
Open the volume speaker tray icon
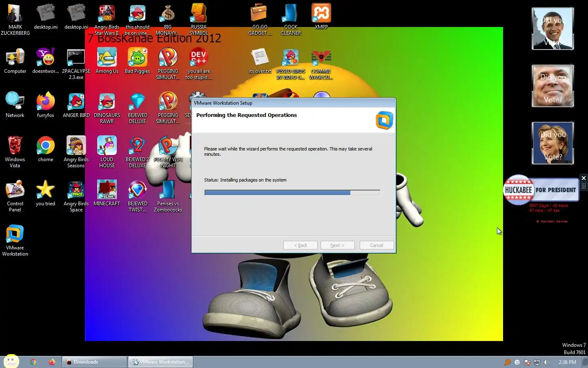click(x=547, y=362)
